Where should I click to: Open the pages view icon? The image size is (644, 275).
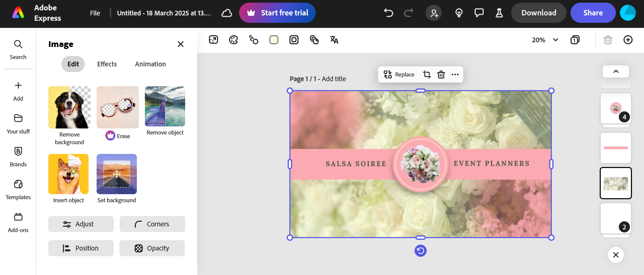click(575, 40)
